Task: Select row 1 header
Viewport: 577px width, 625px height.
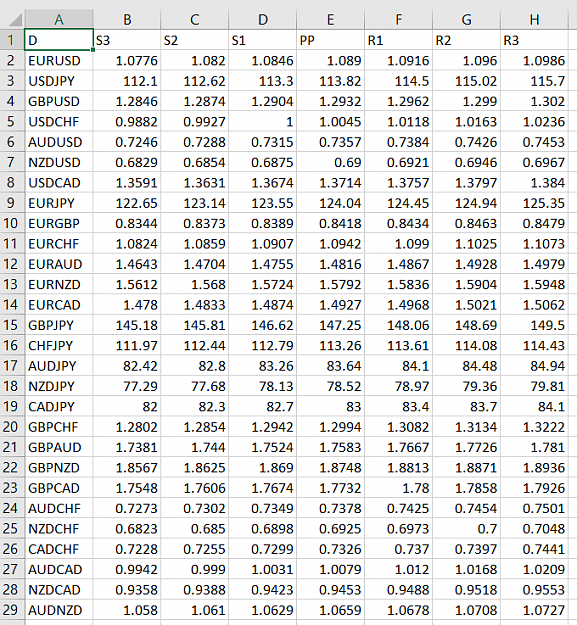Action: pyautogui.click(x=12, y=40)
